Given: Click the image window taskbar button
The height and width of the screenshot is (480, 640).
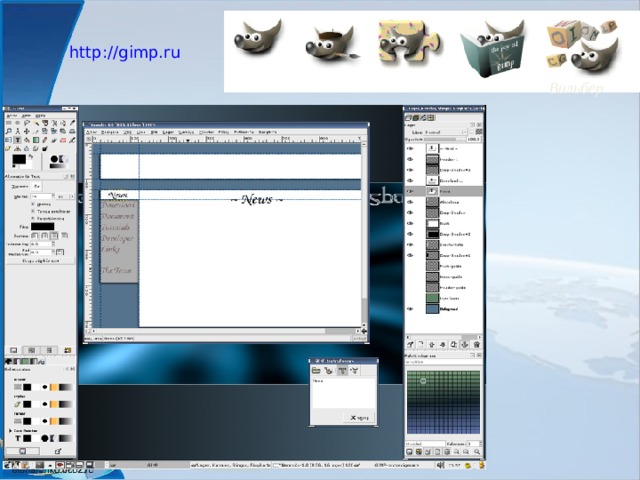Looking at the screenshot, I should 317,465.
